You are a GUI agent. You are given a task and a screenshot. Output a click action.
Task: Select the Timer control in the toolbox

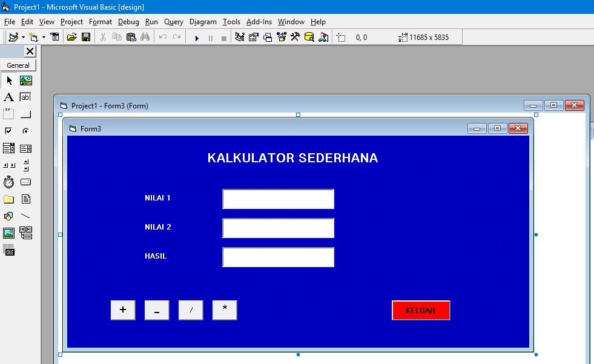point(8,182)
